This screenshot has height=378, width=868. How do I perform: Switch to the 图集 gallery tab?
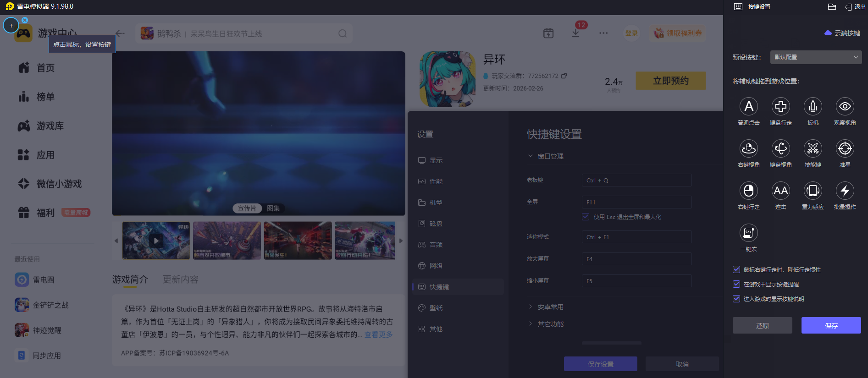tap(273, 208)
